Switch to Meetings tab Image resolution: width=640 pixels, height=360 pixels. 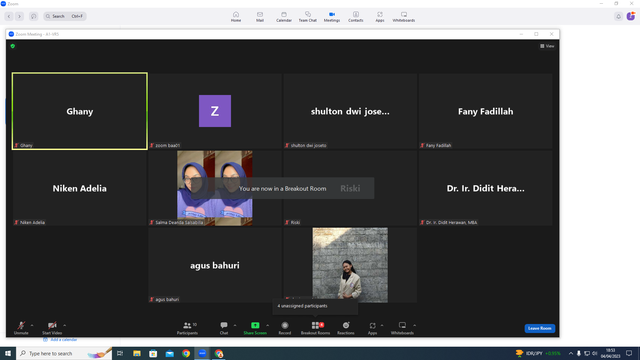coord(332,17)
